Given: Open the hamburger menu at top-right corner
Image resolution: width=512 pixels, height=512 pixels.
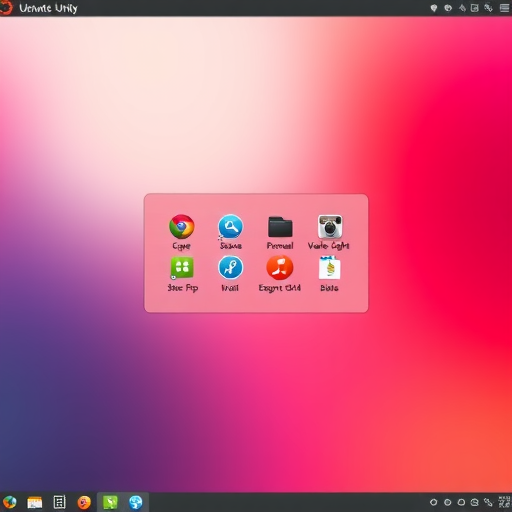Looking at the screenshot, I should pos(505,8).
